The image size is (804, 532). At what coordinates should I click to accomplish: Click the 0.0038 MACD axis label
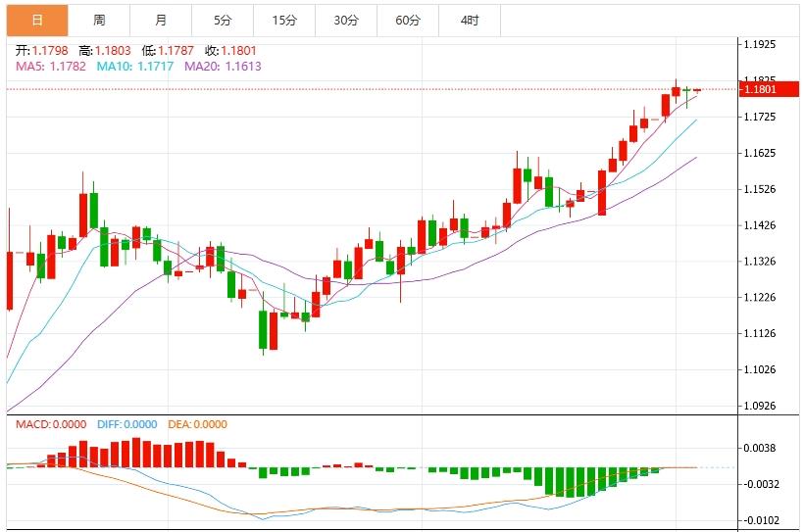click(761, 449)
